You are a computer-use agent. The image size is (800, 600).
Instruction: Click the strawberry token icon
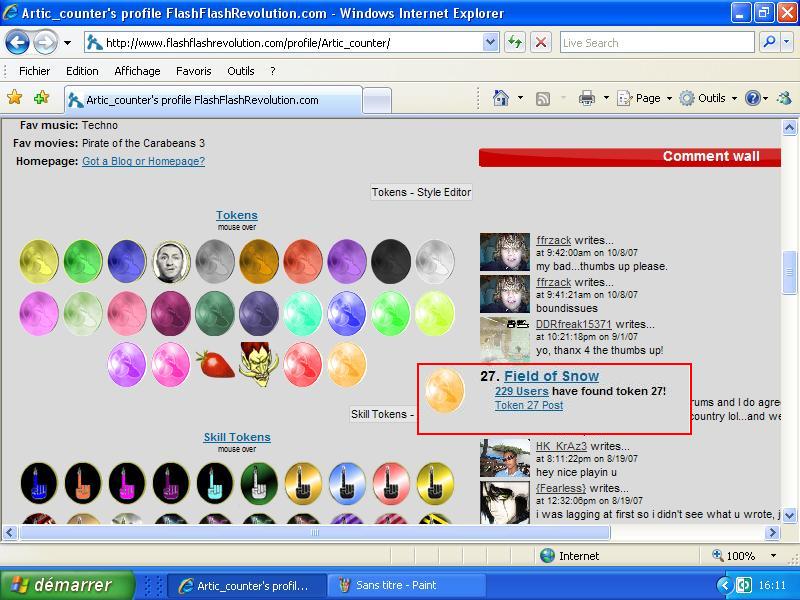(215, 364)
